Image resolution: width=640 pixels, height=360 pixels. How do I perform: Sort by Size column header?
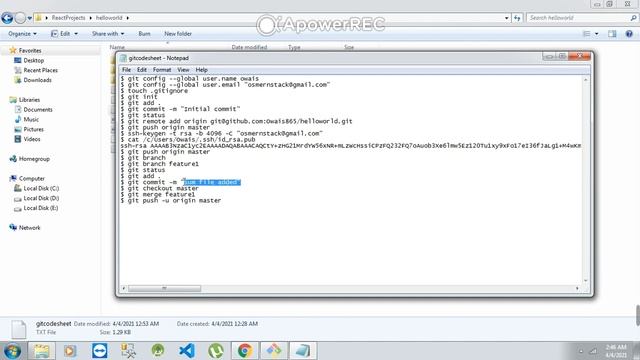pos(349,47)
